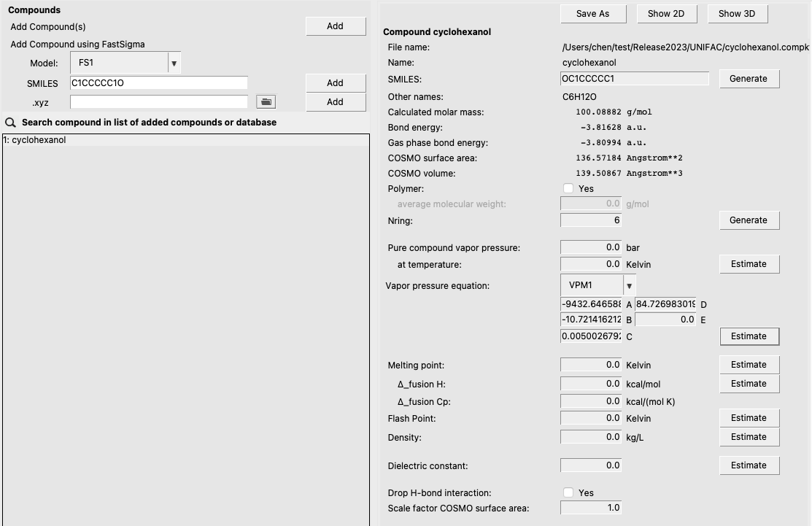This screenshot has width=812, height=526.
Task: Click Generate next to SMILES field
Action: (x=749, y=79)
